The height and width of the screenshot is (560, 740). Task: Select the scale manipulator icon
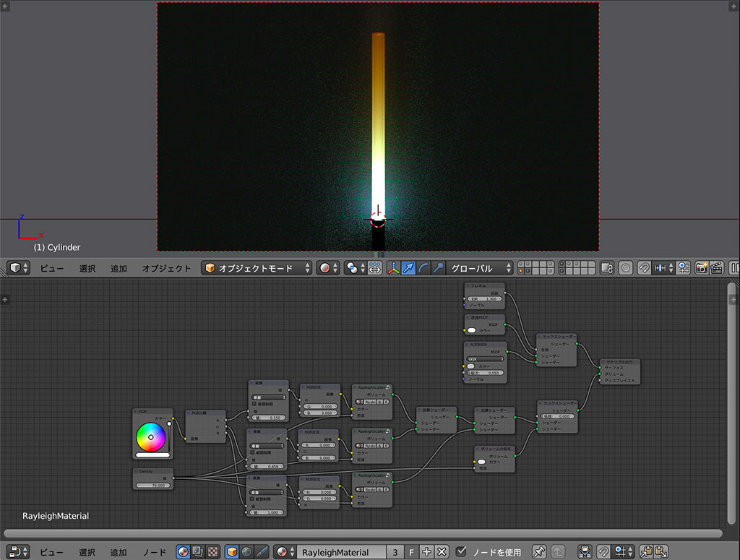439,268
